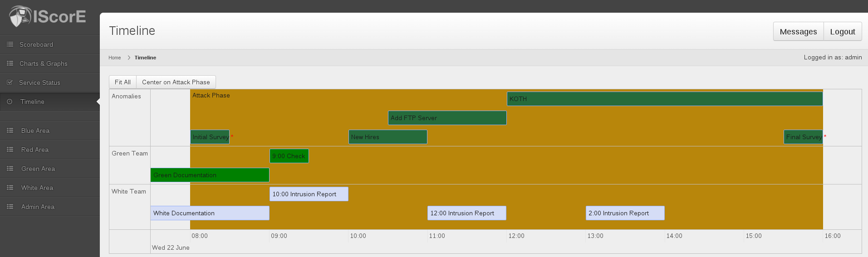Click the Wed 22 June date label
This screenshot has width=868, height=257.
tap(171, 247)
